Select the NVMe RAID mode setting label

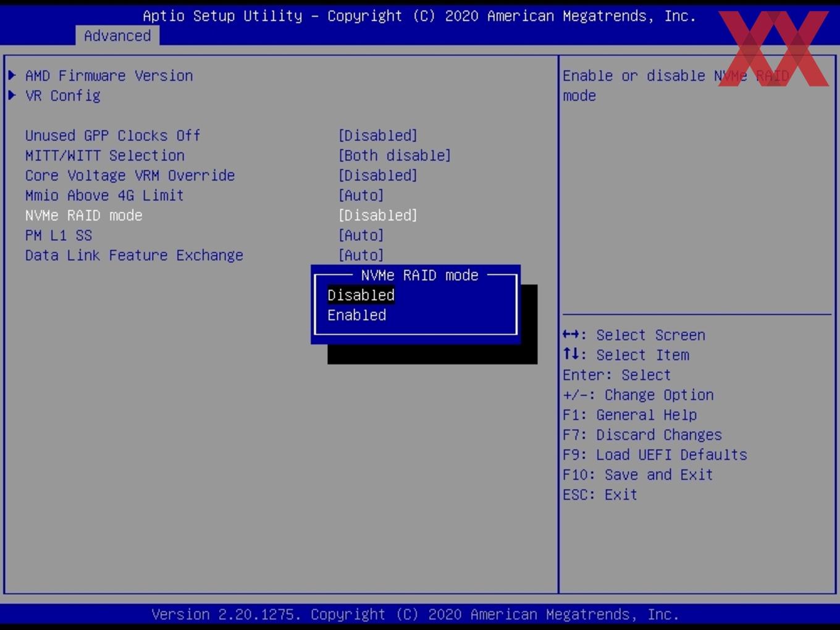coord(83,215)
